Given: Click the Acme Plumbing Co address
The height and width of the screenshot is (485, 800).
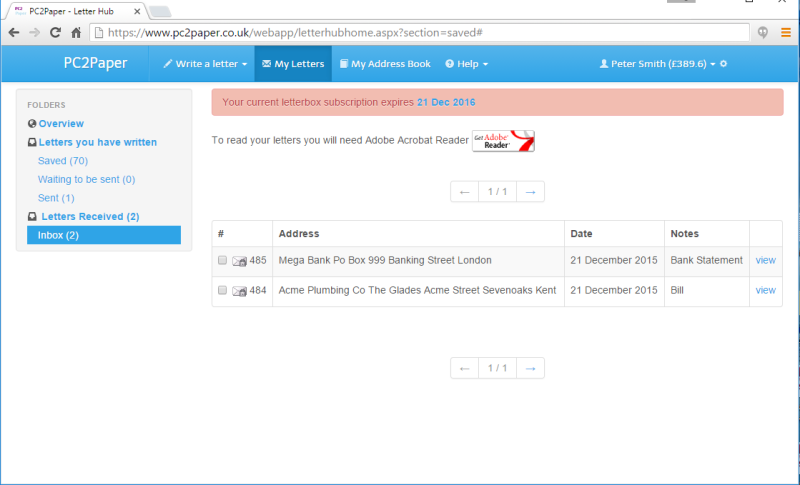Looking at the screenshot, I should pos(417,290).
